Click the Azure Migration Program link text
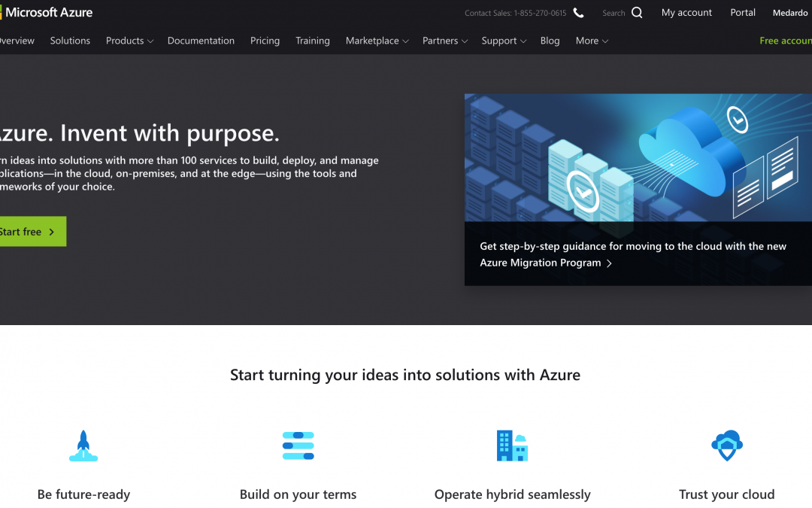 coord(540,263)
